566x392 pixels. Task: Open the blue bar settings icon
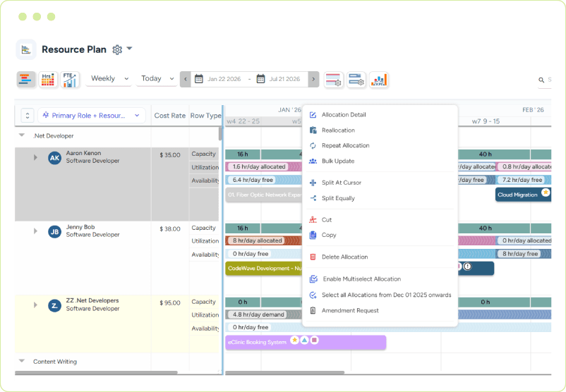tap(356, 80)
